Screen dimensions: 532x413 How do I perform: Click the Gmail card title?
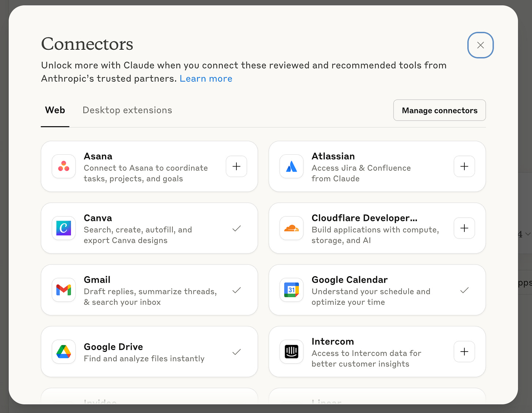coord(97,280)
